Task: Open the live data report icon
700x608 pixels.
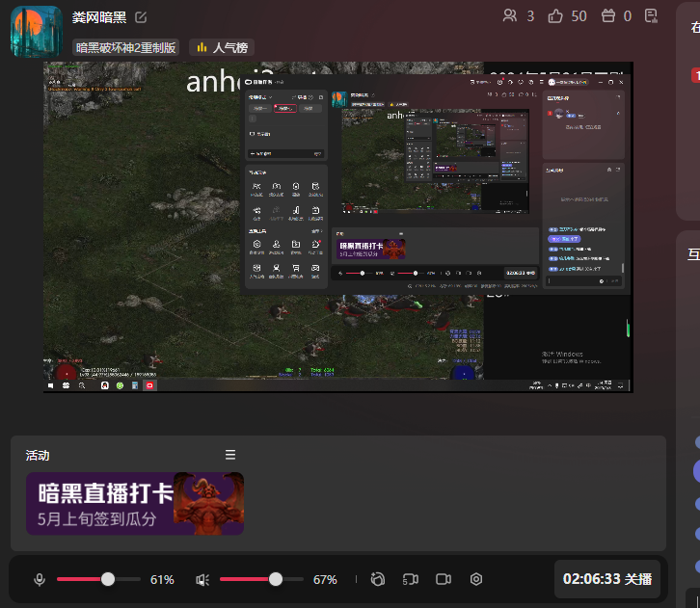Action: click(x=652, y=16)
